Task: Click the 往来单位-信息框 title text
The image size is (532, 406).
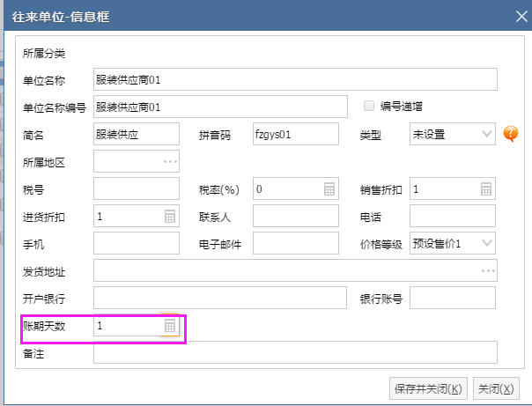Action: pyautogui.click(x=61, y=17)
